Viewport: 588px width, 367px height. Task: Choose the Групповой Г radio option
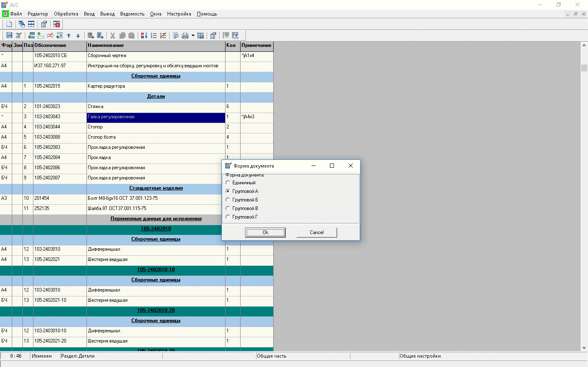(228, 217)
